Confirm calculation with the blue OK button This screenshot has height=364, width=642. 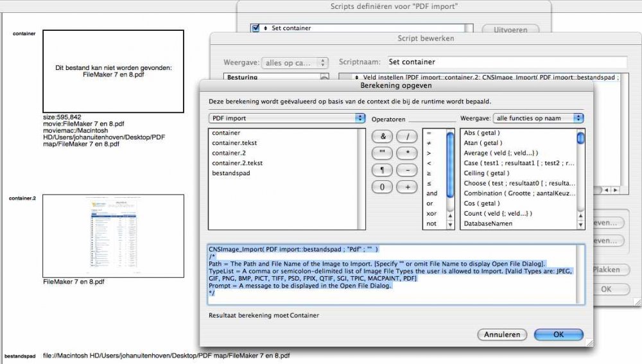click(x=558, y=334)
